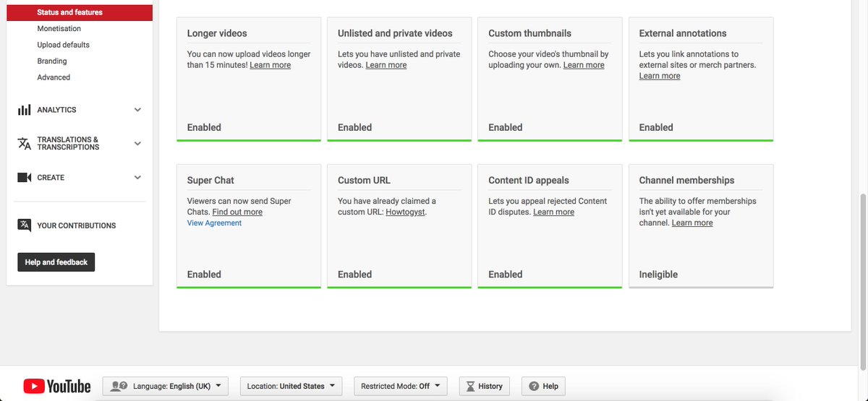The height and width of the screenshot is (401, 868).
Task: Open the Monetisation sidebar item
Action: coord(59,28)
